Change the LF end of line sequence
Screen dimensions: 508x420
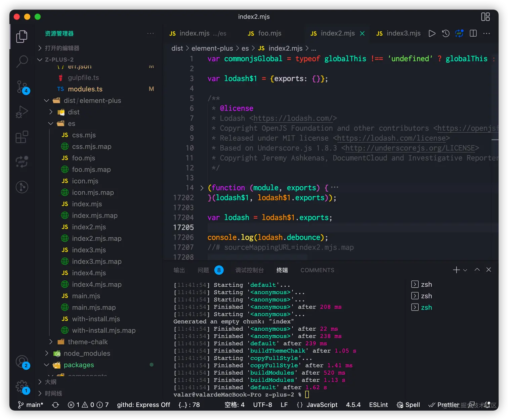[x=284, y=405]
